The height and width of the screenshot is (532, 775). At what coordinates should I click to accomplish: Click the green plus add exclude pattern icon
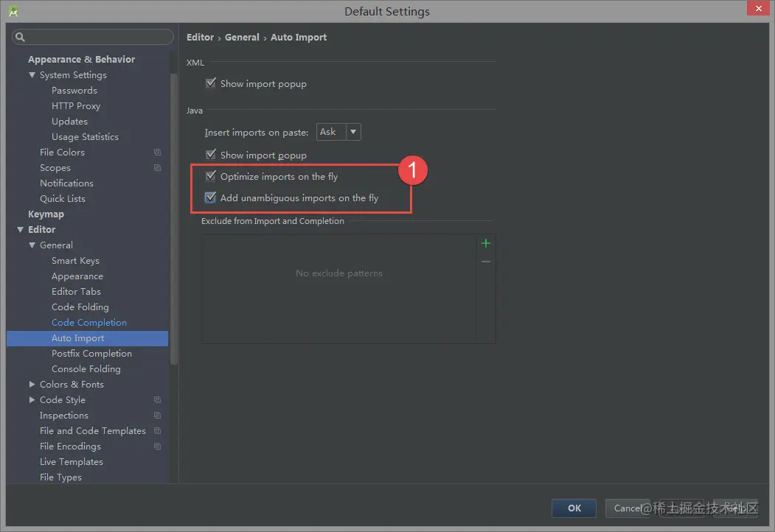pos(486,243)
